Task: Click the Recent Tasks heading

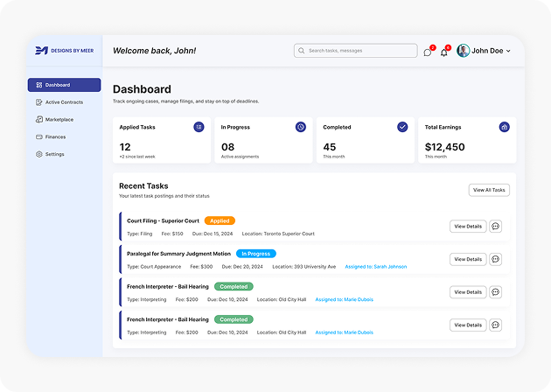Action: [x=143, y=186]
